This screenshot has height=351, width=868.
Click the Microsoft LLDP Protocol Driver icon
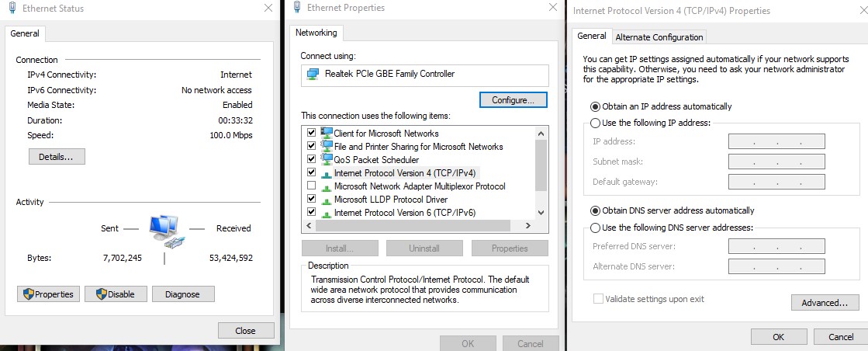pyautogui.click(x=327, y=200)
